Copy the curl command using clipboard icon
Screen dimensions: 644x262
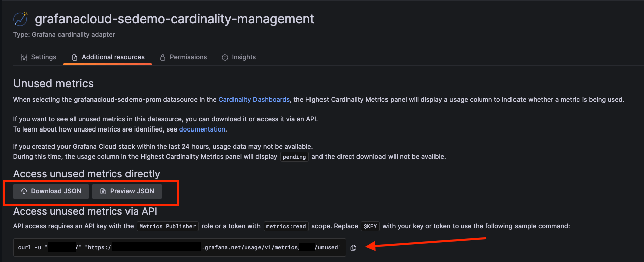coord(353,248)
